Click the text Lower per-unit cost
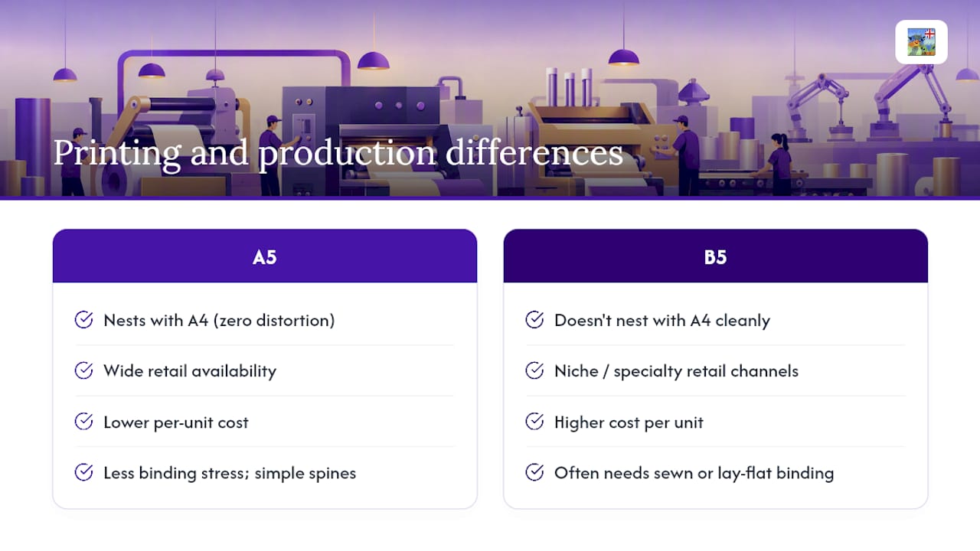Image resolution: width=980 pixels, height=551 pixels. click(x=176, y=422)
